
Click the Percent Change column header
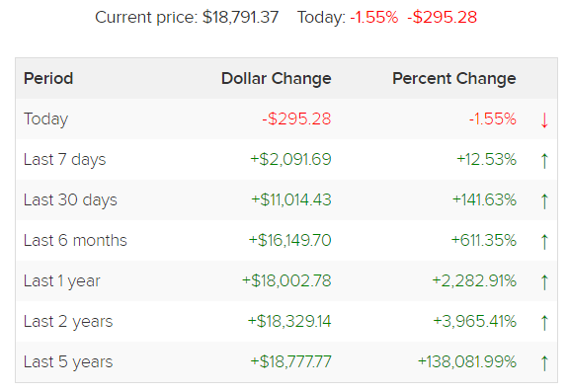(x=454, y=78)
